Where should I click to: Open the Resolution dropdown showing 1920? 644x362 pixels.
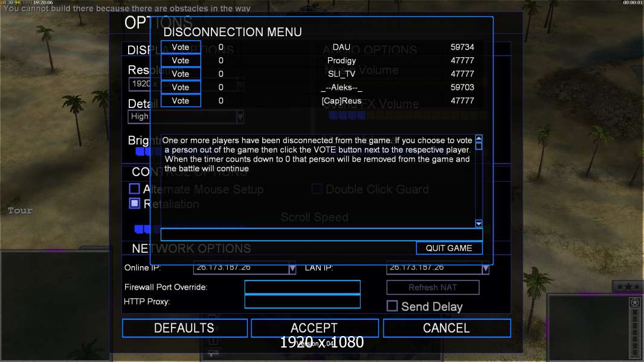(187, 84)
